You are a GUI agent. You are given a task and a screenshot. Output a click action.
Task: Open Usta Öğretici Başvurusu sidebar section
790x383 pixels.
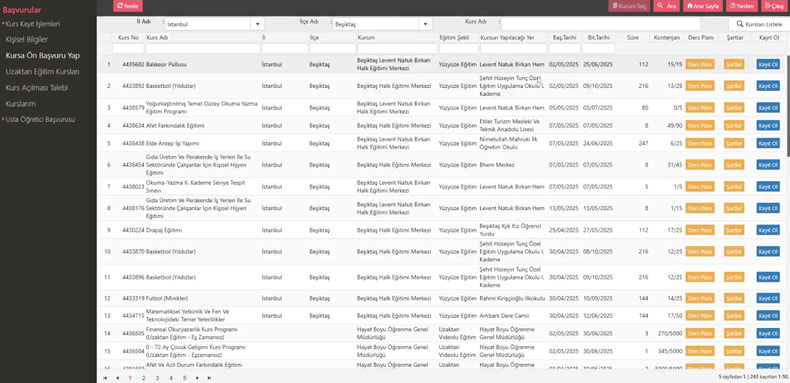pos(40,119)
